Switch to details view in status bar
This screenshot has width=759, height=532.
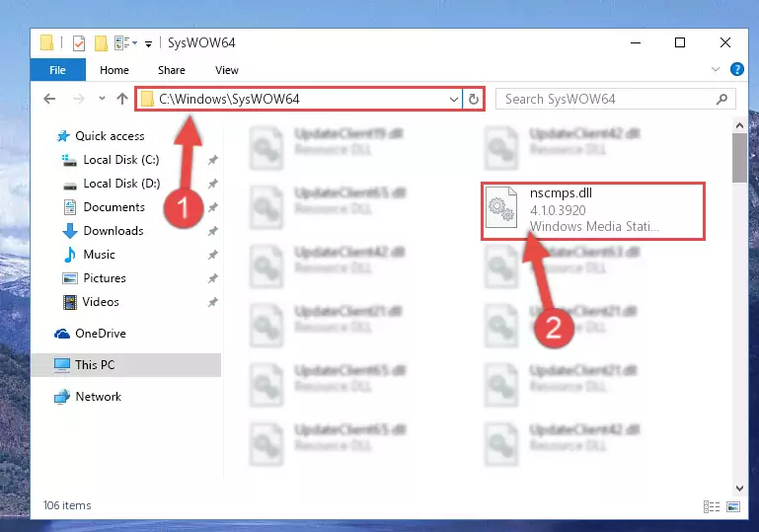coord(712,506)
